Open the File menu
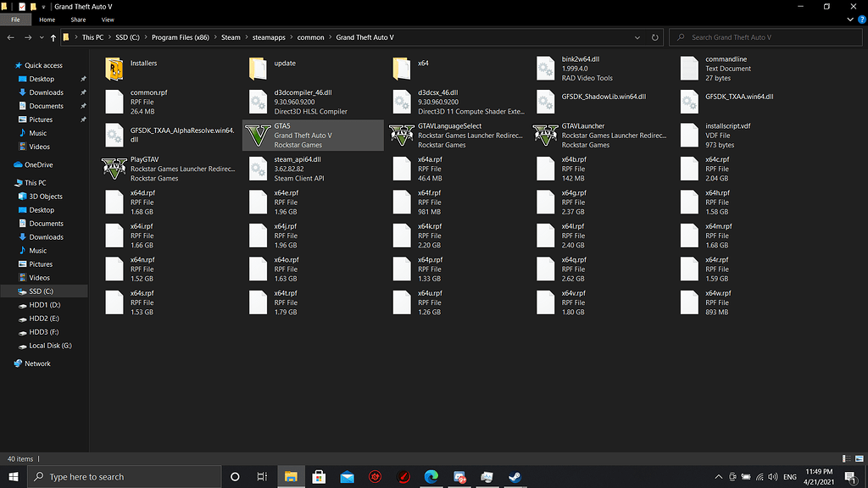 (x=15, y=19)
